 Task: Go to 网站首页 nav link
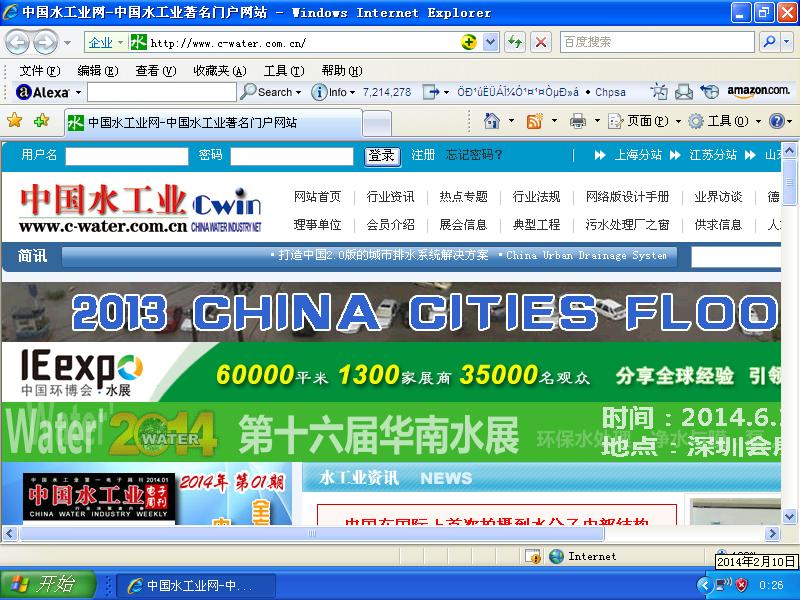pos(317,197)
